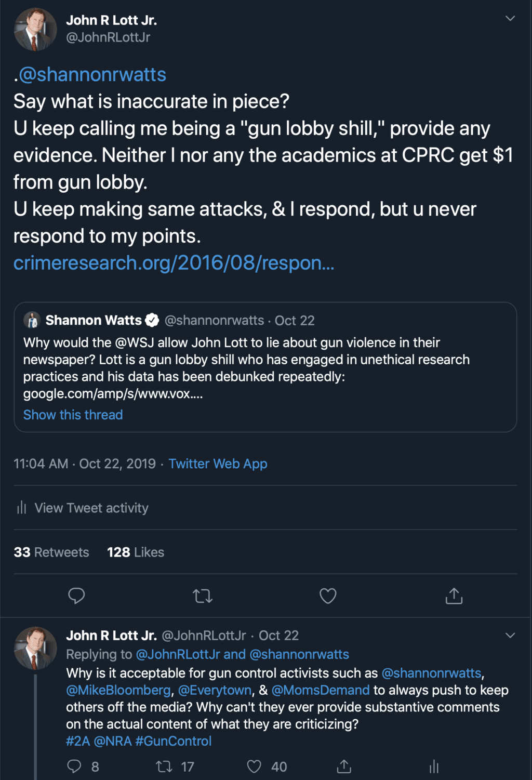Expand the main tweet's options chevron
The image size is (532, 780).
[510, 19]
